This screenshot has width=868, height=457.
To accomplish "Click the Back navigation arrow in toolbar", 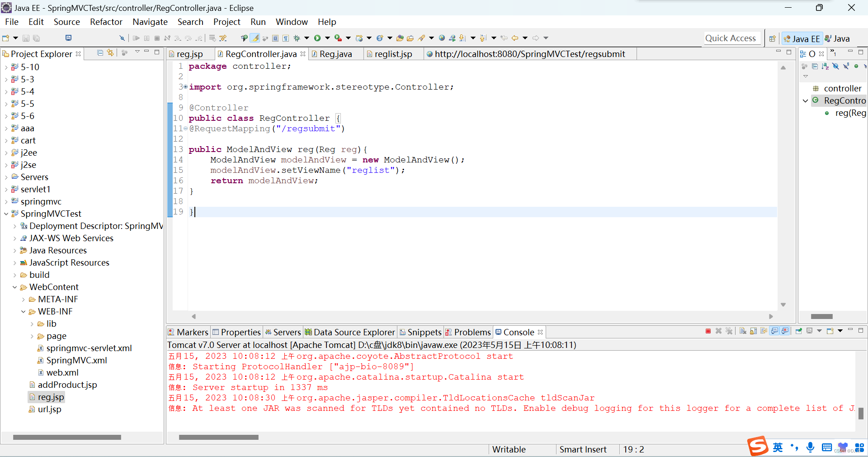I will coord(514,38).
